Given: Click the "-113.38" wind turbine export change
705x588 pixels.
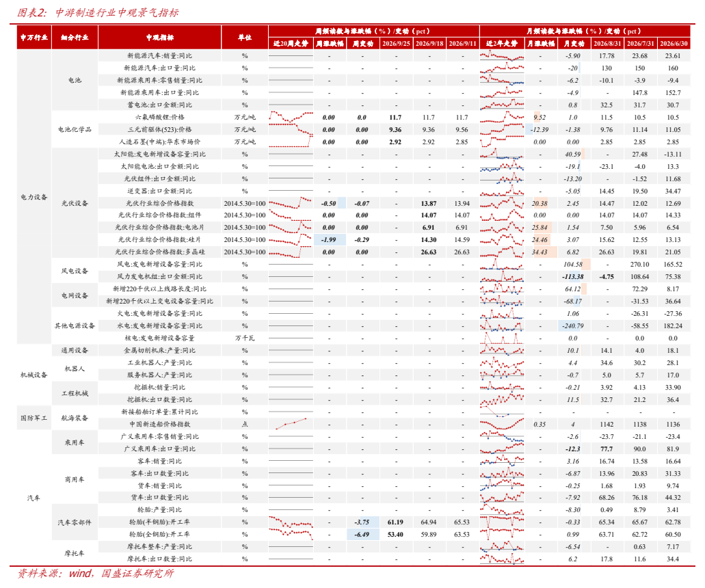Looking at the screenshot, I should [573, 277].
